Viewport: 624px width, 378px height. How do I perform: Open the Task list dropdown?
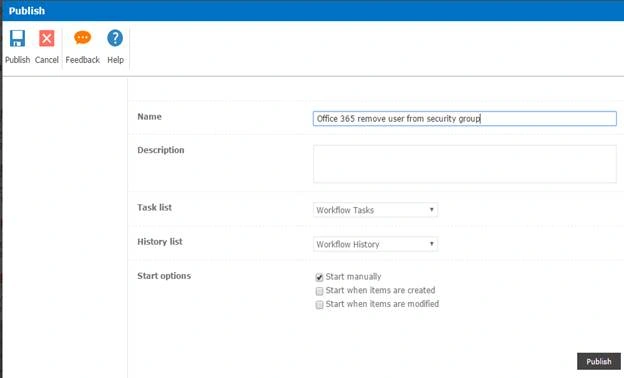coord(375,210)
